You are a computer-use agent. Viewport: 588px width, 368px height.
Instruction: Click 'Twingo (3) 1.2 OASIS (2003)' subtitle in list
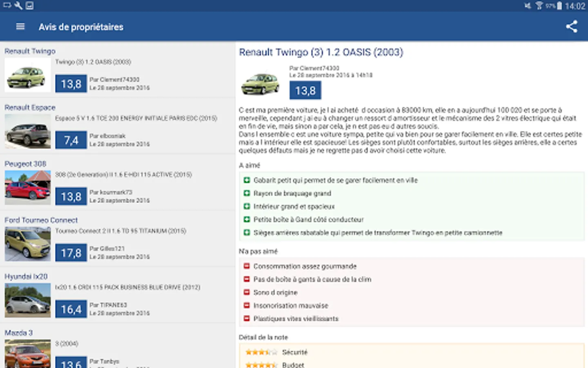tap(93, 62)
